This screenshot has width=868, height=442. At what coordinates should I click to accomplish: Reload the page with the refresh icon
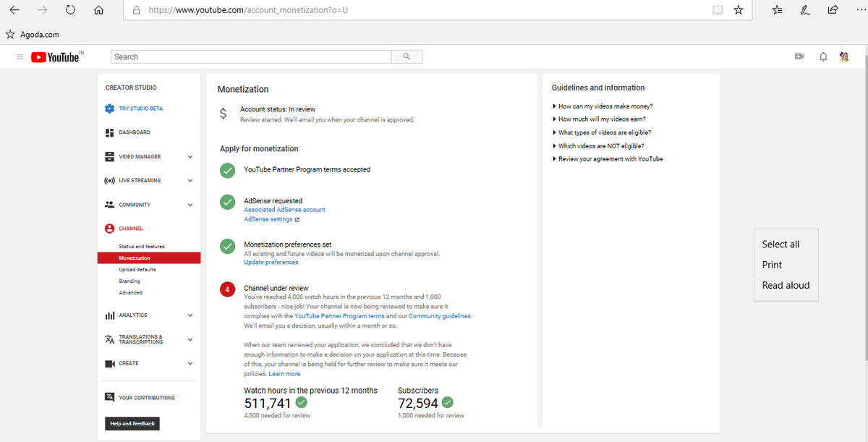70,11
